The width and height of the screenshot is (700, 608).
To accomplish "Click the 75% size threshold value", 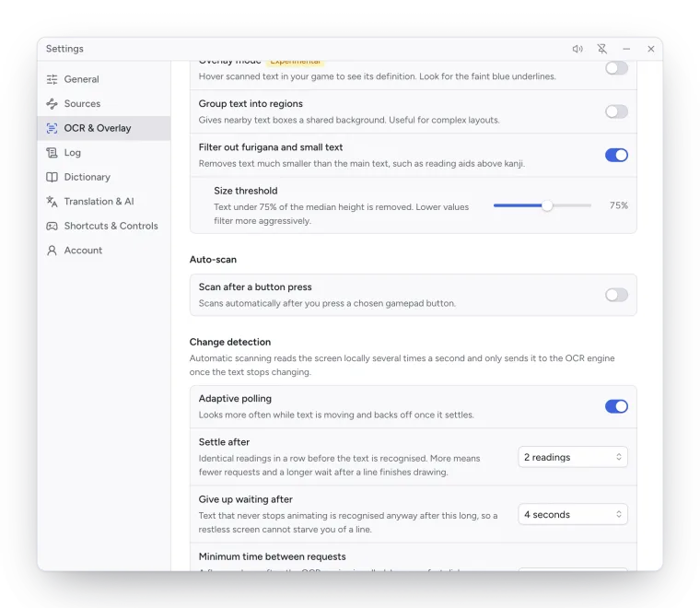I will coord(619,205).
